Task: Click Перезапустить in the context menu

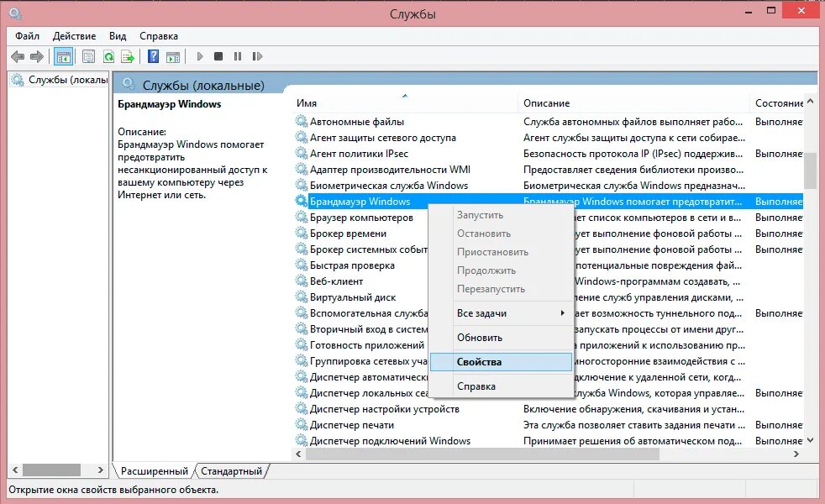Action: (501, 289)
